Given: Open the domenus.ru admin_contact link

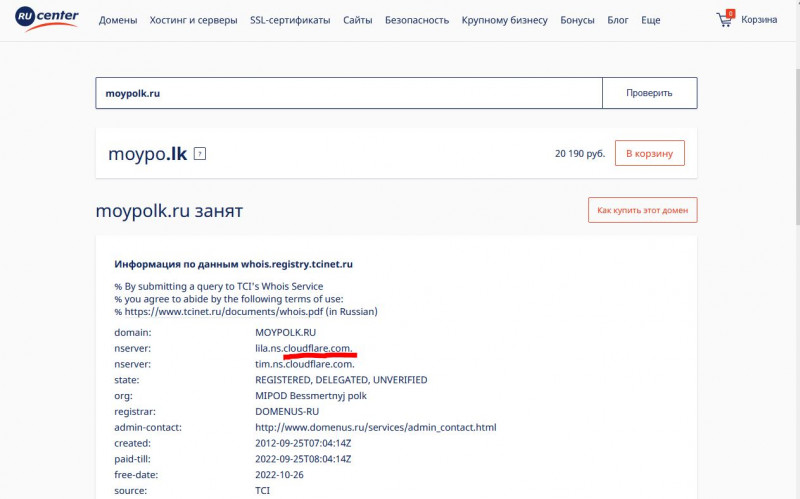Looking at the screenshot, I should pos(376,428).
